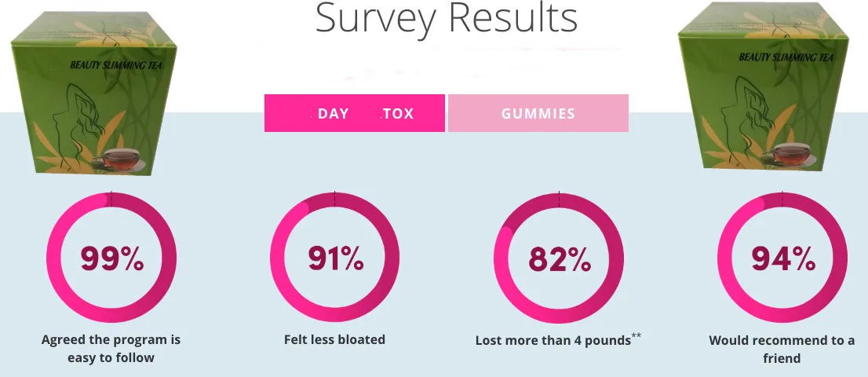The height and width of the screenshot is (377, 868).
Task: Click the double-asterisk footnote marker
Action: 636,336
